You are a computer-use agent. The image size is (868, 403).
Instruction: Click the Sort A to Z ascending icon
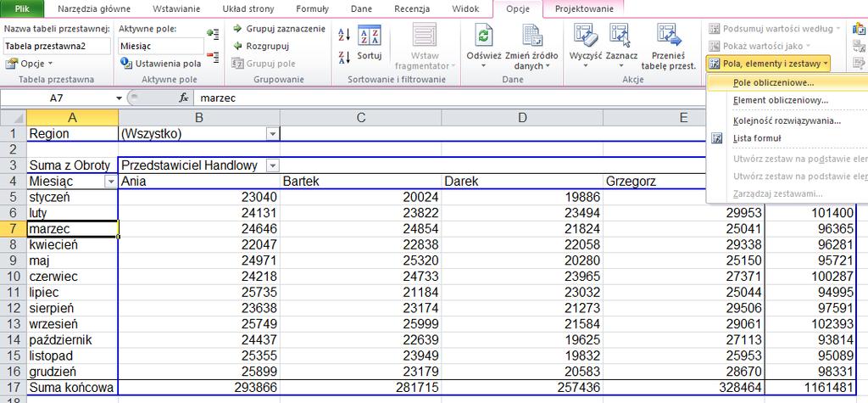click(x=344, y=35)
